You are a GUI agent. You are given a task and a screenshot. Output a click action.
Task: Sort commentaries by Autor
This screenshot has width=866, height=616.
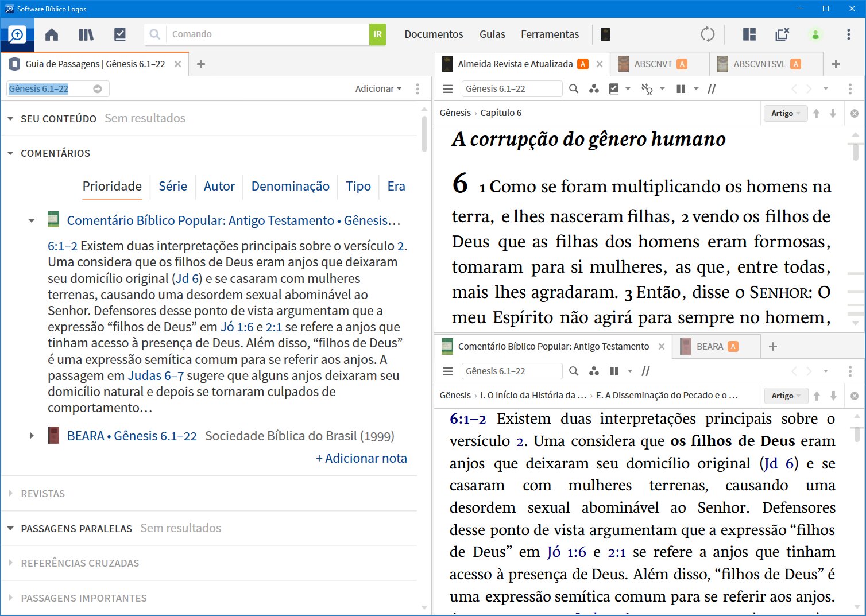pos(219,187)
